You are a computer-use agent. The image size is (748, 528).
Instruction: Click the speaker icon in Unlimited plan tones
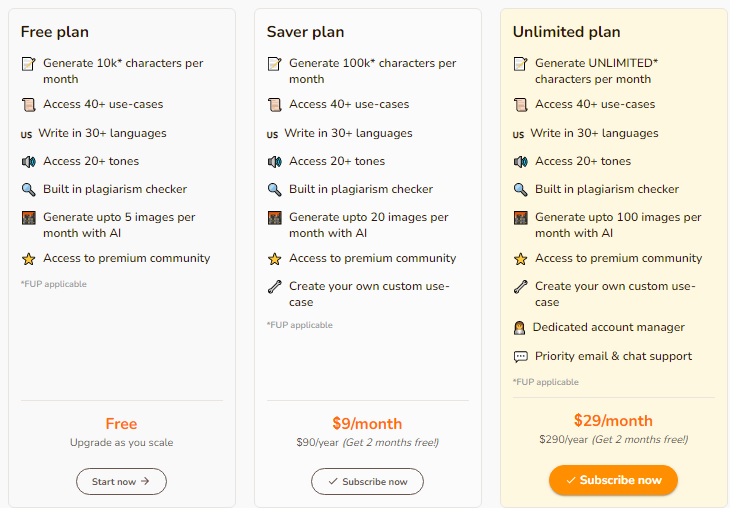click(x=520, y=162)
